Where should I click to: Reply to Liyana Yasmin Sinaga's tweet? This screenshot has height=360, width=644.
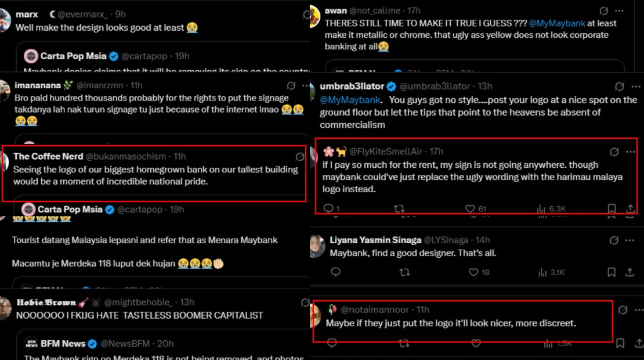tap(335, 272)
